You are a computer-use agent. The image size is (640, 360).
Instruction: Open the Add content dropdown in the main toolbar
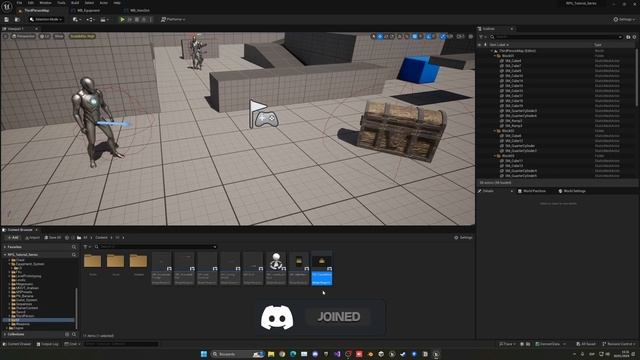coord(77,20)
